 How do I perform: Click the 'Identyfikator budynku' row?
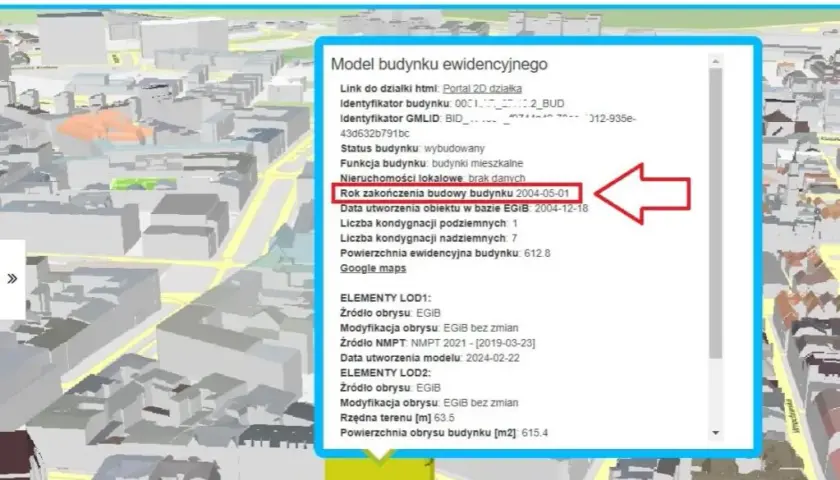point(452,103)
